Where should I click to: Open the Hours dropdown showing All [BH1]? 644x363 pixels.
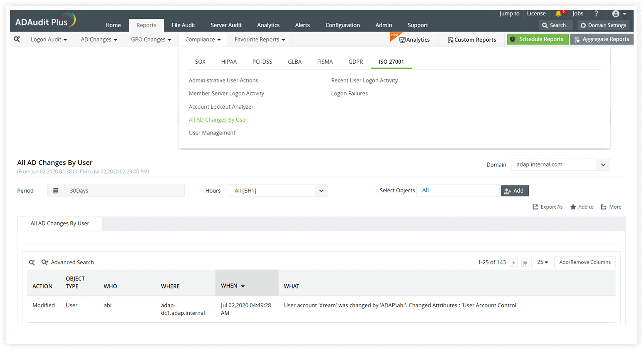[278, 190]
